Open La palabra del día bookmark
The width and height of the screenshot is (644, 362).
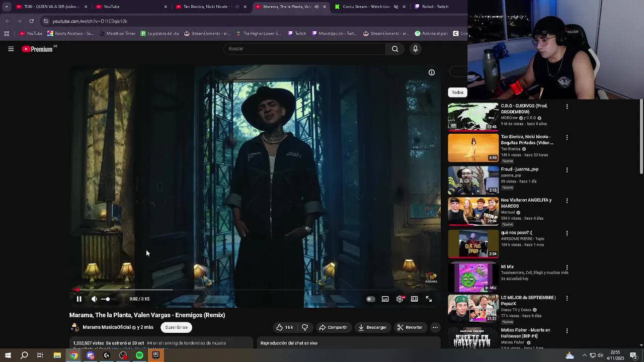159,34
